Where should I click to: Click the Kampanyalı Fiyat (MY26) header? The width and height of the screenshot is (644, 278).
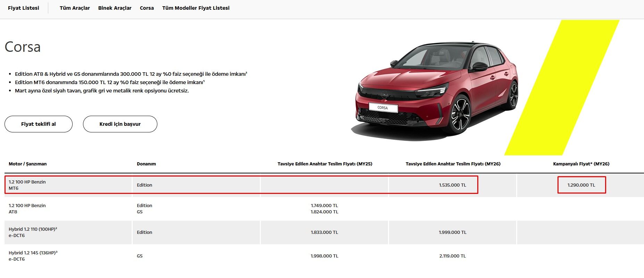coord(581,164)
